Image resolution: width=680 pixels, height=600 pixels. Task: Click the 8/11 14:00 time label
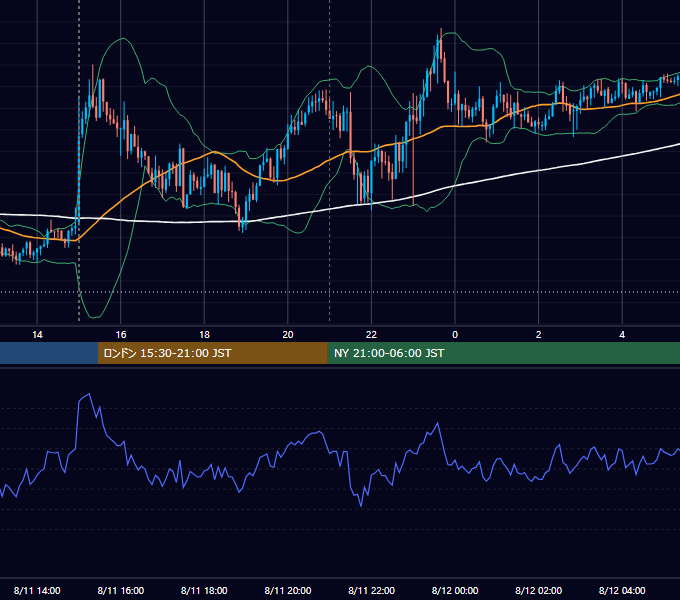pyautogui.click(x=37, y=590)
